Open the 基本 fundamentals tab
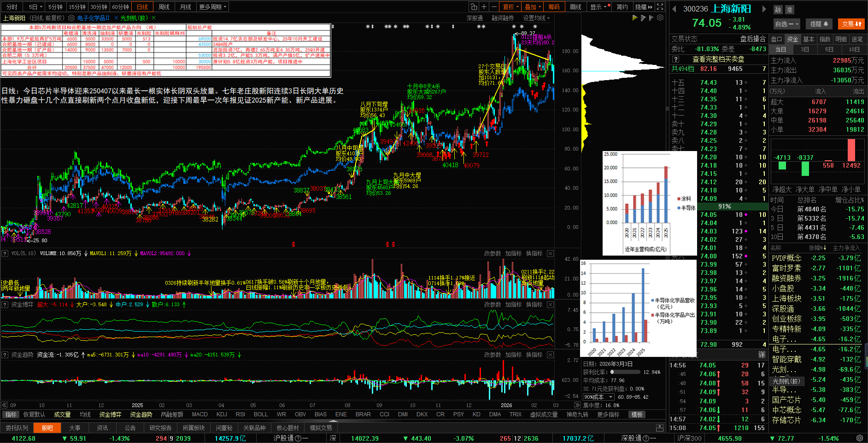 pos(809,39)
